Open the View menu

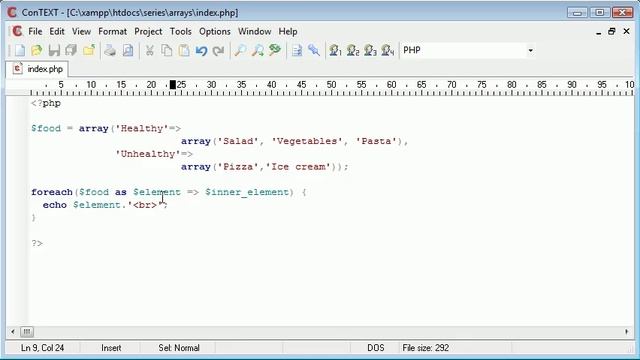pyautogui.click(x=81, y=31)
